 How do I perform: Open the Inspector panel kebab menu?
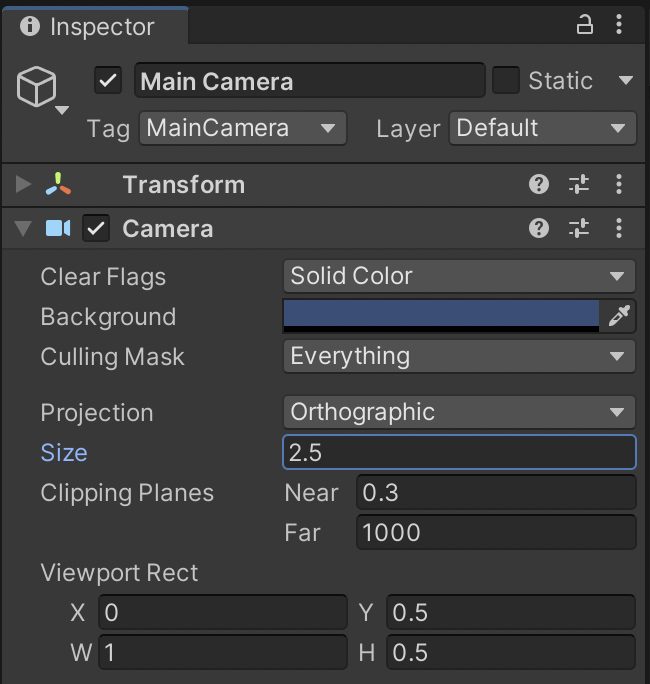click(x=621, y=26)
